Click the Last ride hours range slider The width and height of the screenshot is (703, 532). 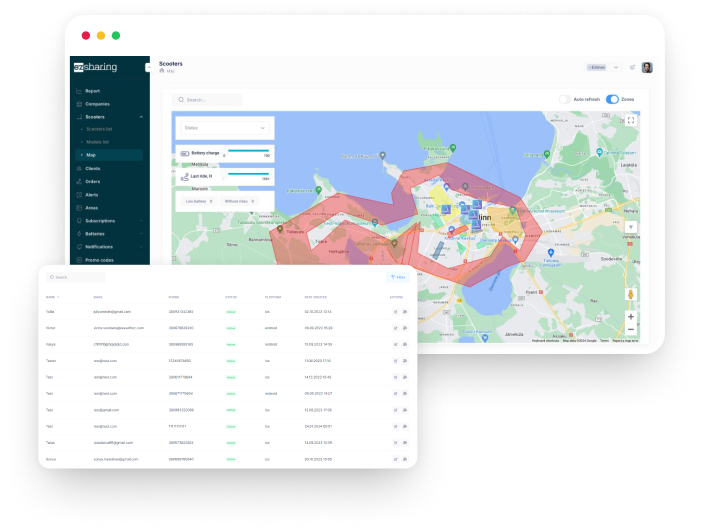(248, 173)
